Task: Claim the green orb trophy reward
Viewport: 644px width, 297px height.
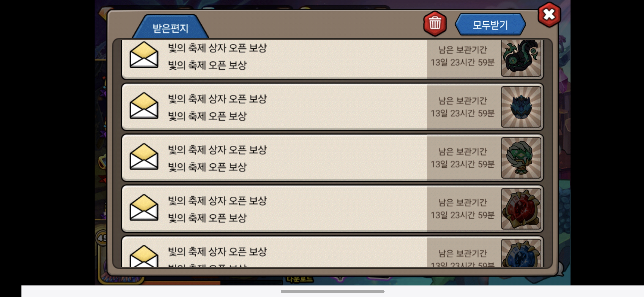Action: (x=521, y=158)
